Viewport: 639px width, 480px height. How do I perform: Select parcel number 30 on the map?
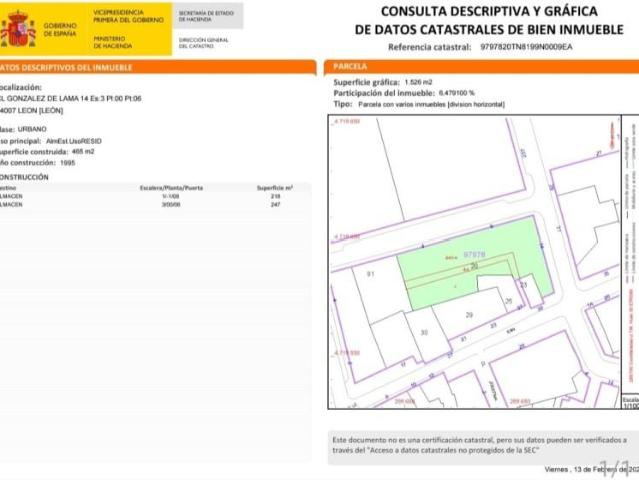click(x=424, y=332)
